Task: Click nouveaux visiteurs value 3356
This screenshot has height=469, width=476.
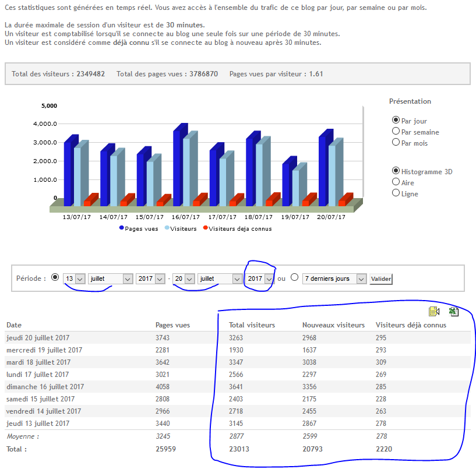Action: (309, 387)
